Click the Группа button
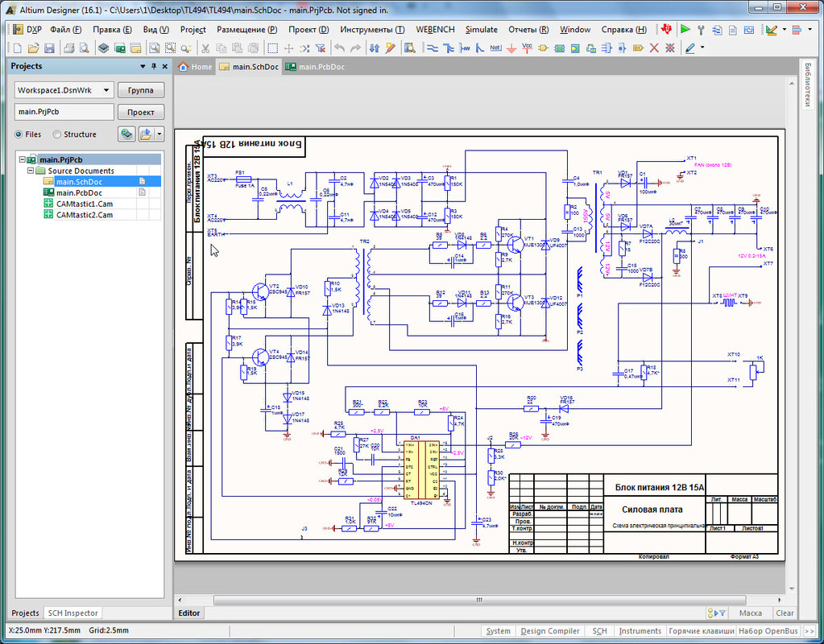 pos(141,90)
